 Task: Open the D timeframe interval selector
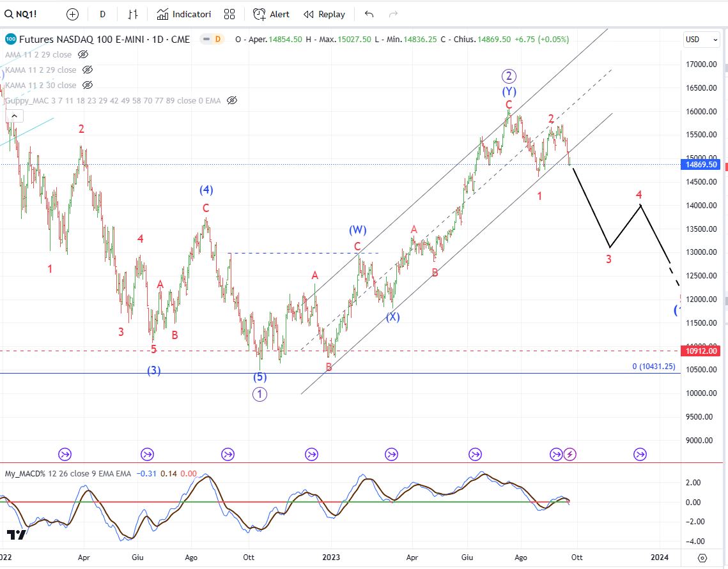(103, 15)
